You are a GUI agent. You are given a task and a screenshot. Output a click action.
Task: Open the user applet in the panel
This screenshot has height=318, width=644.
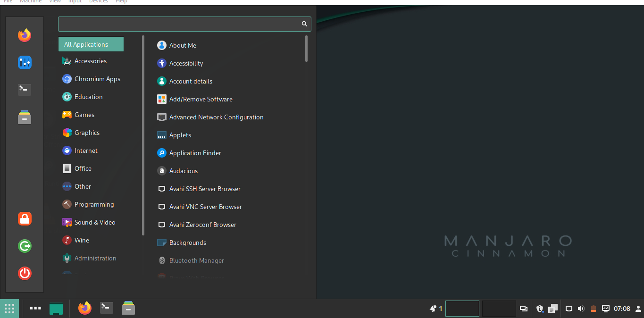coord(638,309)
